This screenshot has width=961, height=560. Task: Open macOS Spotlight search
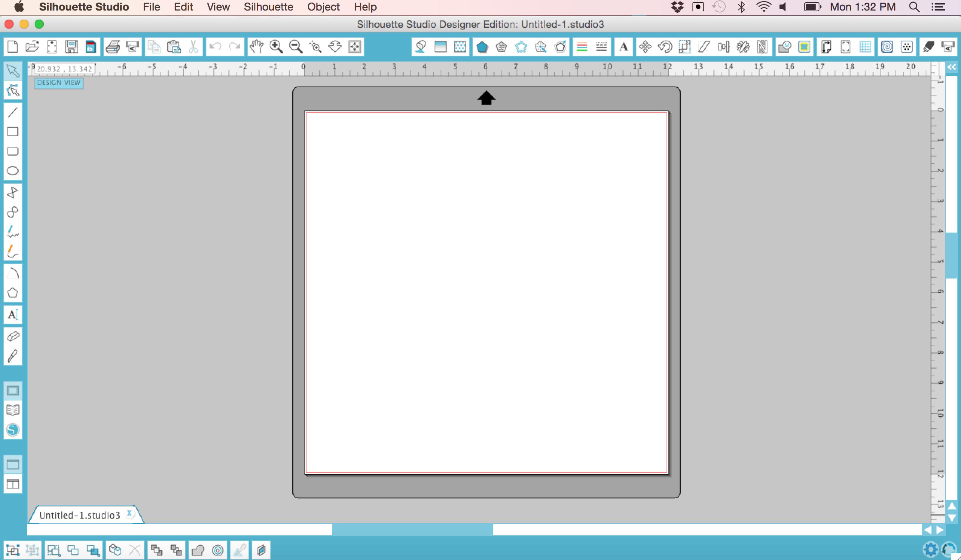pos(914,7)
